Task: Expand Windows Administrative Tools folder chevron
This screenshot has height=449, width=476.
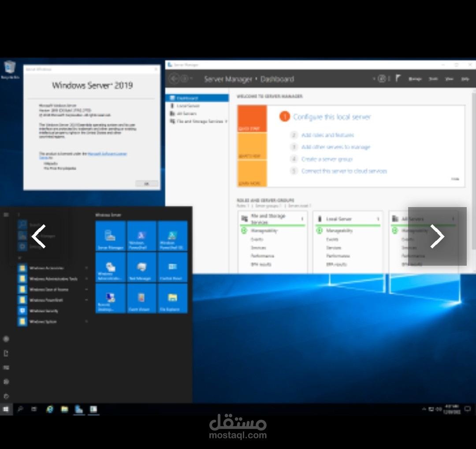Action: [x=86, y=278]
